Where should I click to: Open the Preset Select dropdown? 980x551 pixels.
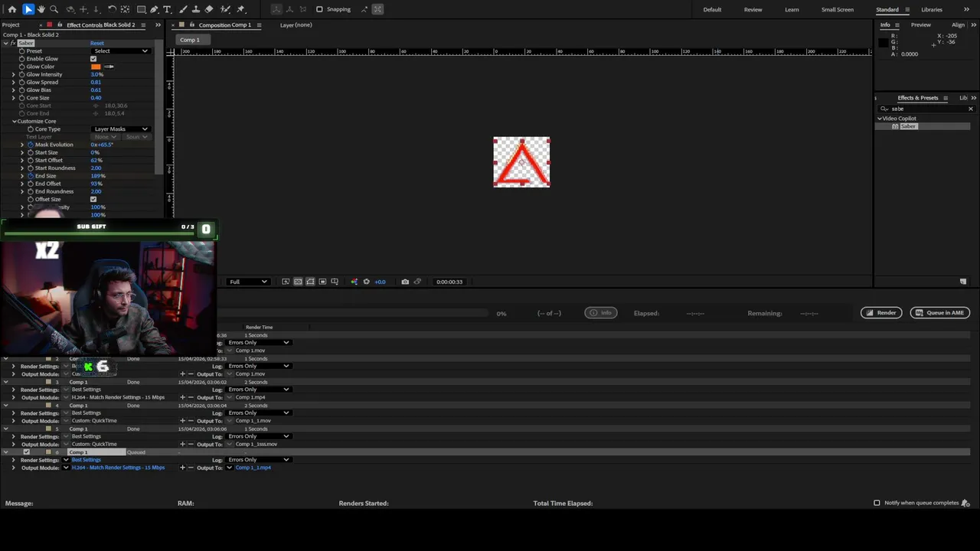click(x=121, y=51)
